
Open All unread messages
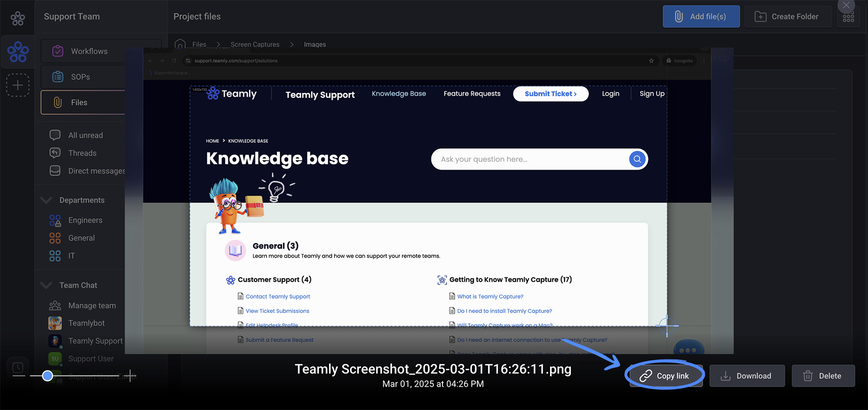(x=85, y=135)
